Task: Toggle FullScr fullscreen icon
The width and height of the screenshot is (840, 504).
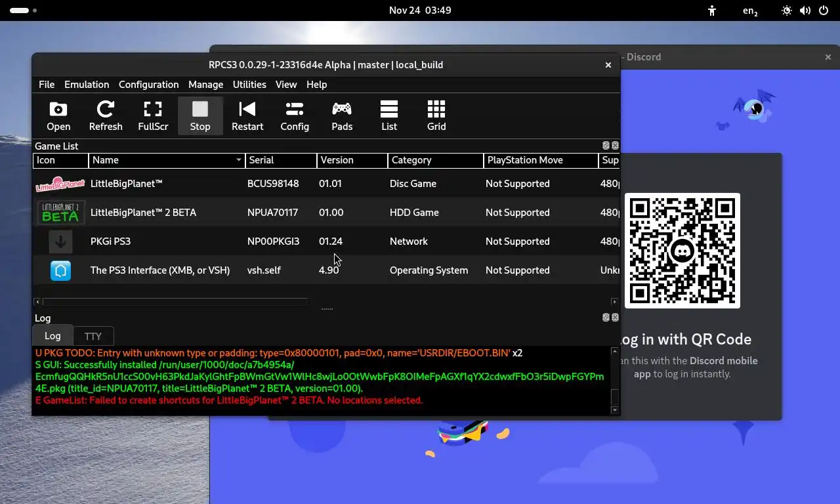Action: (153, 116)
